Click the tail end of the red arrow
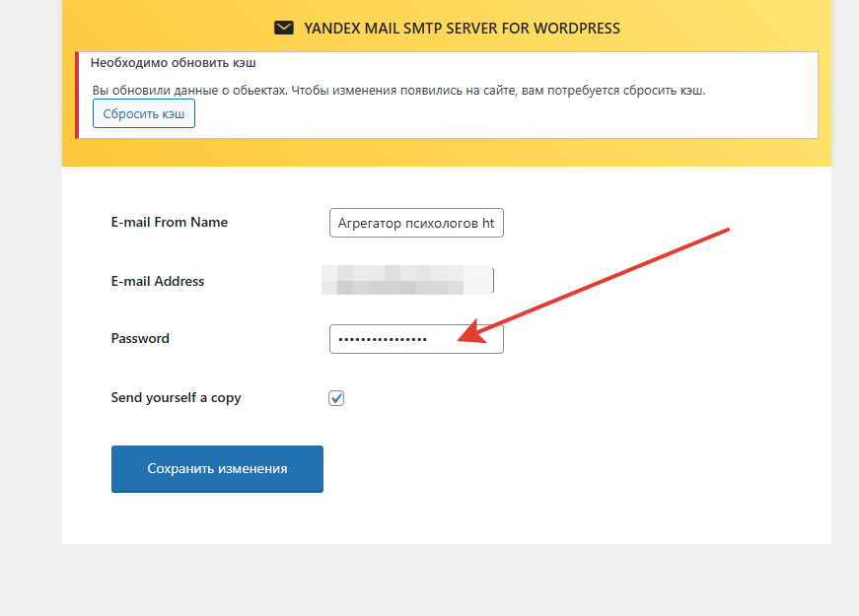 (725, 231)
